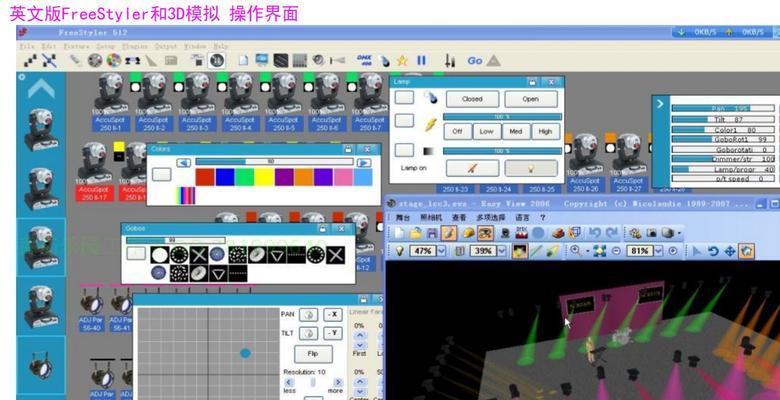Image resolution: width=780 pixels, height=400 pixels.
Task: Click the gray triangle icon next to Go
Action: tap(493, 61)
